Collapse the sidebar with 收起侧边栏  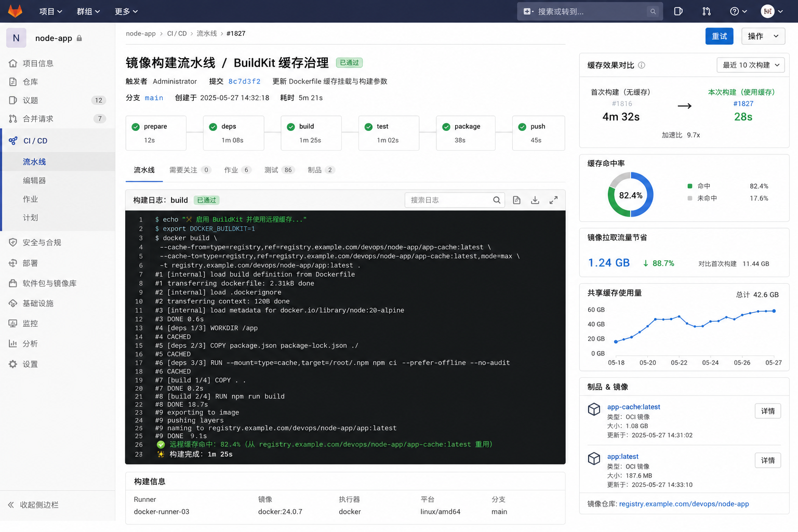pyautogui.click(x=33, y=505)
